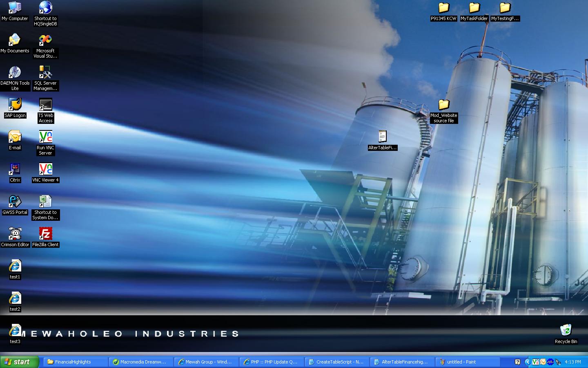
Task: Open the Start menu
Action: click(19, 362)
